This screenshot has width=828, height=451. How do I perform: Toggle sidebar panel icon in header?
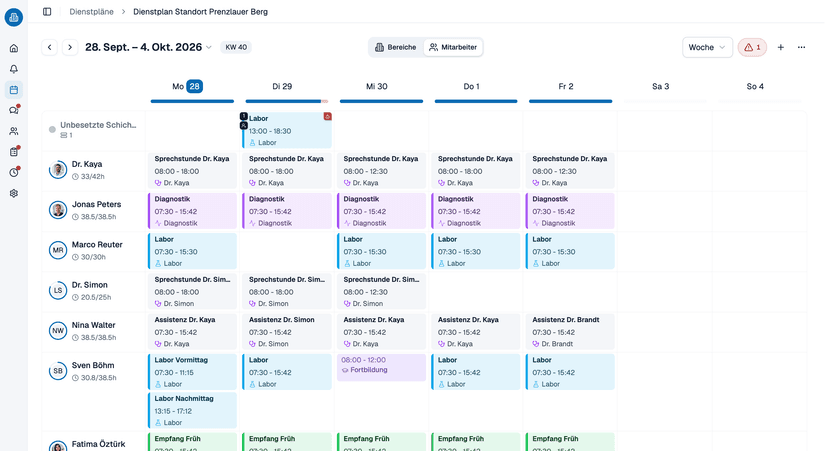coord(47,12)
